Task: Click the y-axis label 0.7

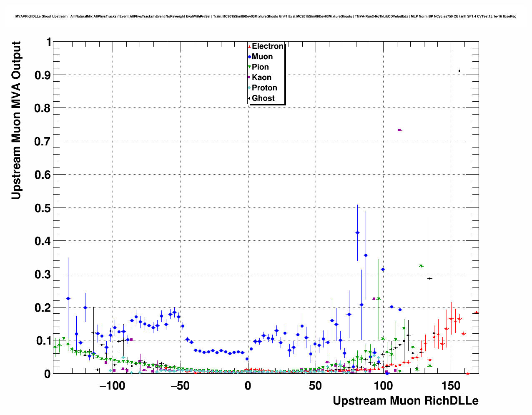Action: pos(43,142)
